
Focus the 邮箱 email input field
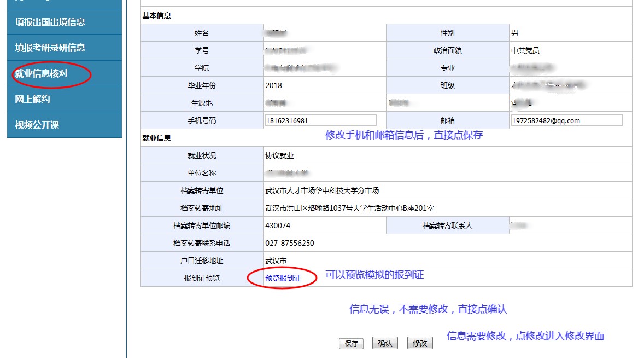coord(566,120)
